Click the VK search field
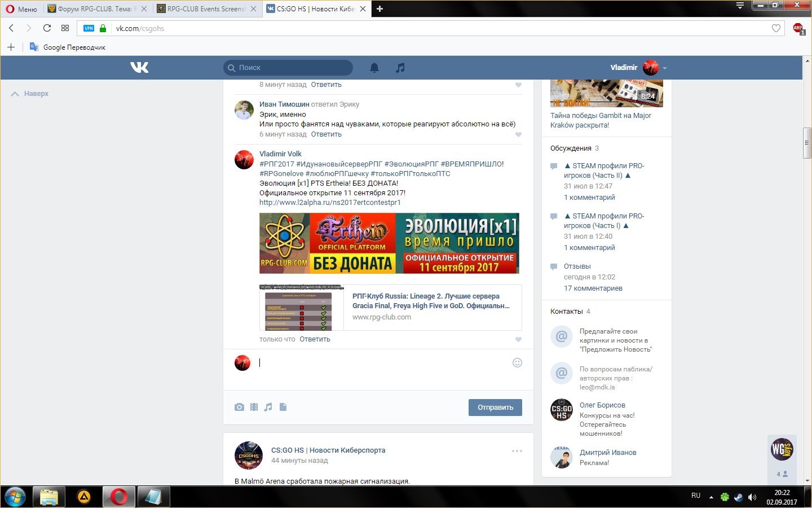The image size is (812, 508). tap(288, 68)
